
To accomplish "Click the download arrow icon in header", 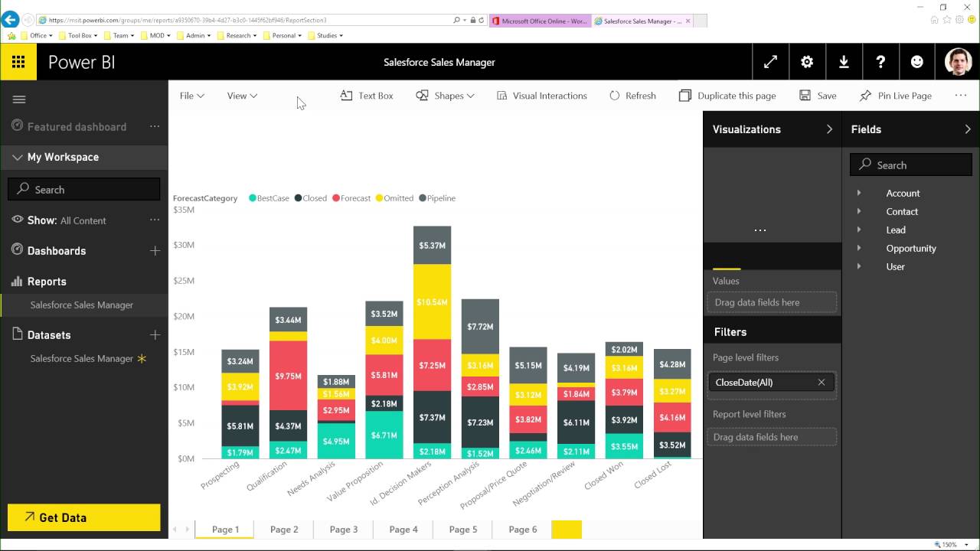I will pos(844,62).
